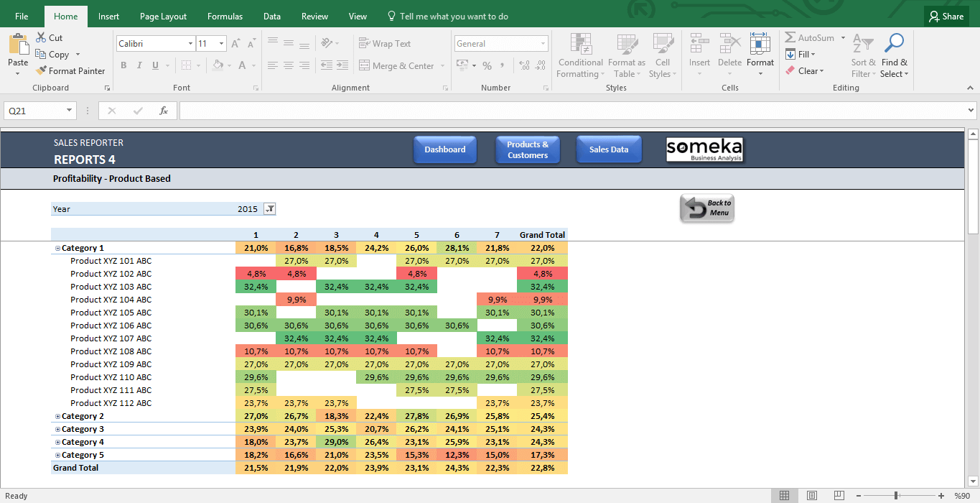Click the Align Left icon
This screenshot has width=980, height=503.
(x=273, y=65)
